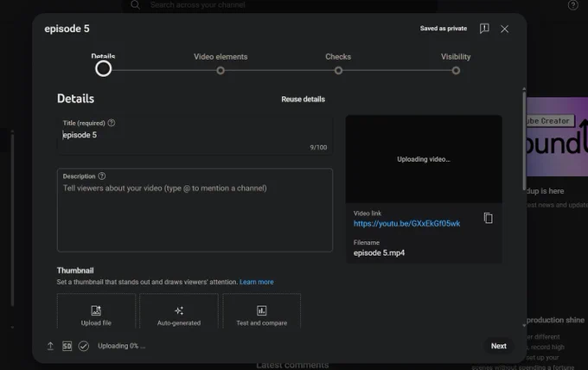The image size is (588, 370).
Task: Click into the Title field
Action: pyautogui.click(x=195, y=135)
